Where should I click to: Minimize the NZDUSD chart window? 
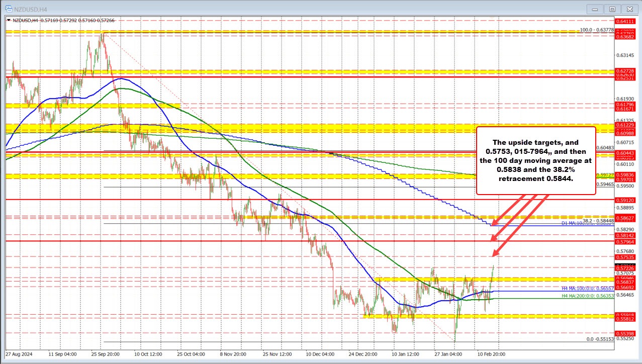[595, 9]
